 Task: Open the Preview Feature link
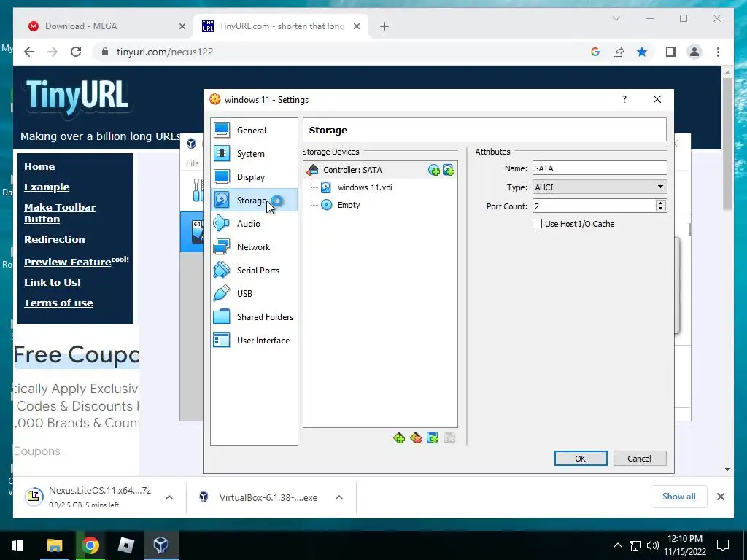coord(68,262)
